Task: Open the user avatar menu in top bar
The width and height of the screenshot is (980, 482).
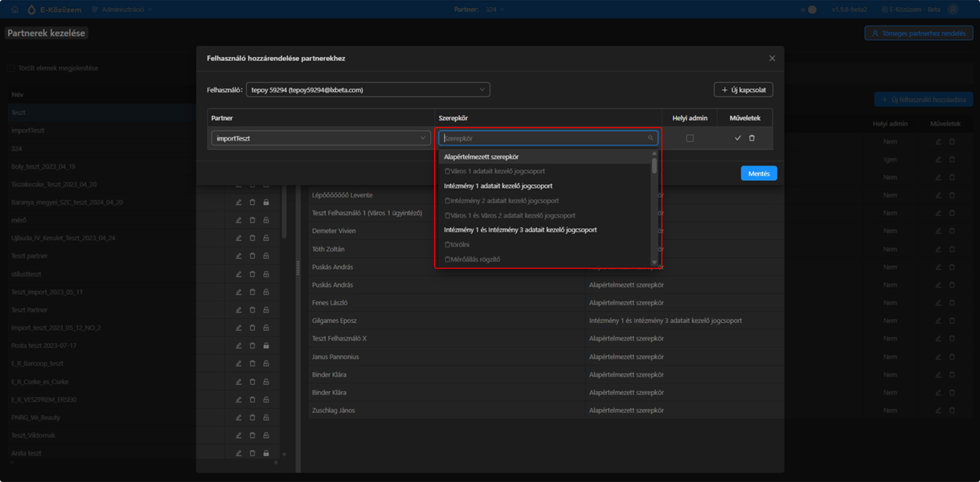Action: [953, 9]
